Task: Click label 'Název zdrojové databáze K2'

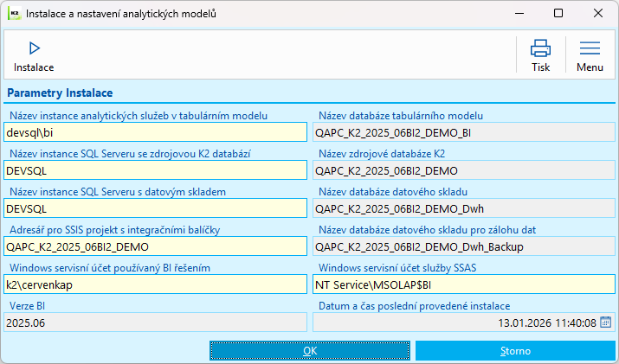Action: (x=382, y=154)
